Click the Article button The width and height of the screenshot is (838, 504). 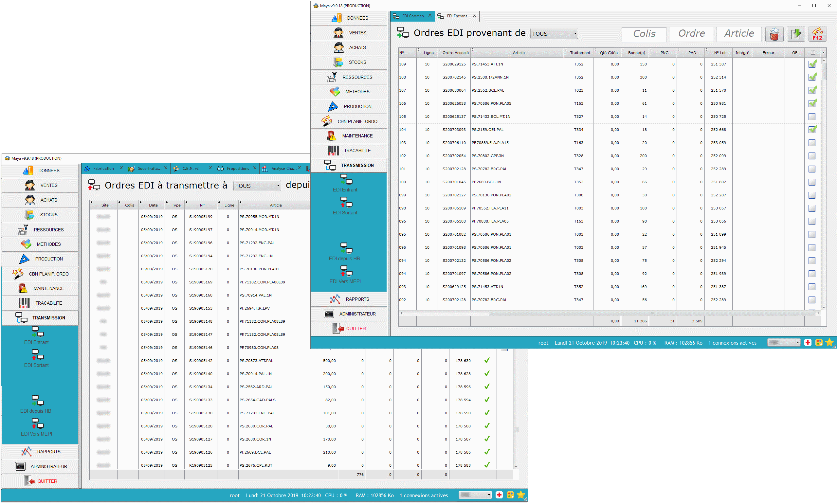738,34
